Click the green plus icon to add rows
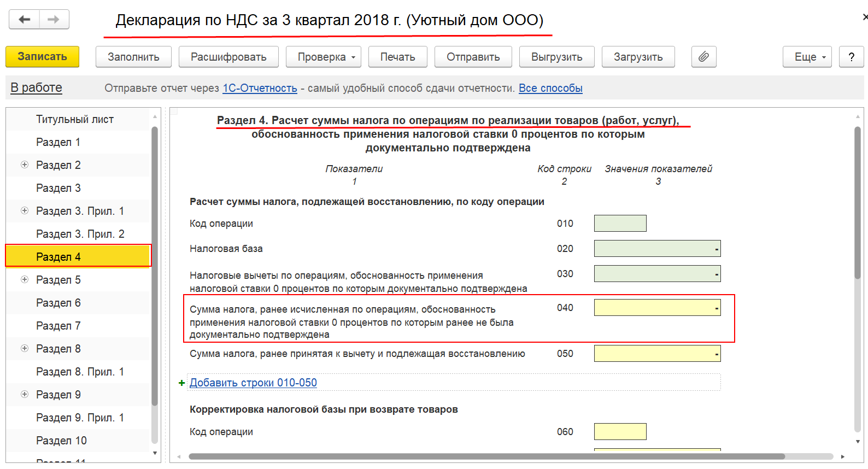Image resolution: width=868 pixels, height=469 pixels. point(182,383)
